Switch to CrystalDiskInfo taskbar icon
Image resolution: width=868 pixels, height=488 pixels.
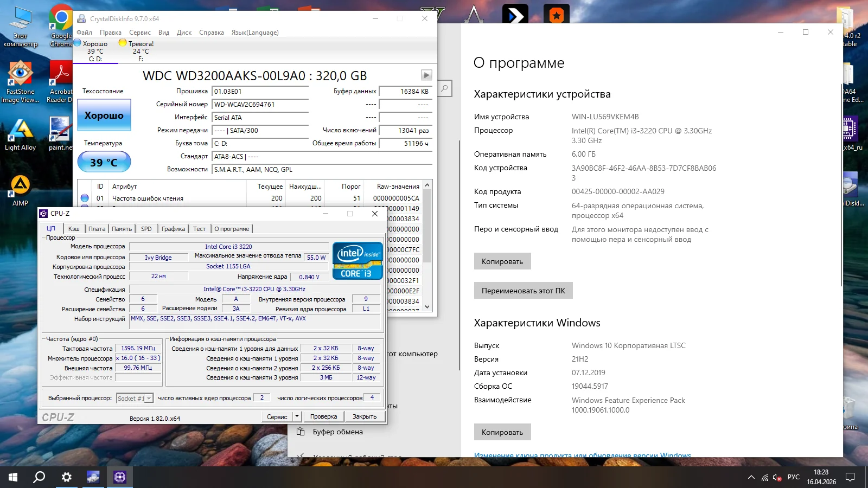point(93,477)
